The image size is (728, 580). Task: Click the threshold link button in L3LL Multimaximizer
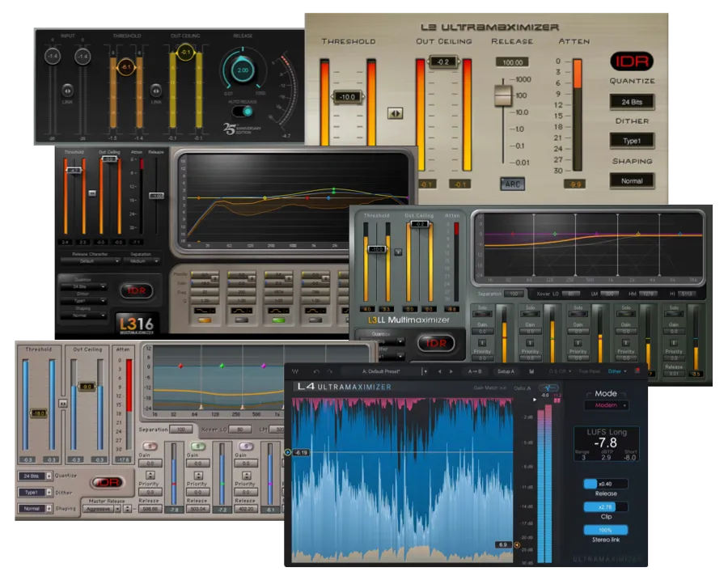[x=398, y=252]
